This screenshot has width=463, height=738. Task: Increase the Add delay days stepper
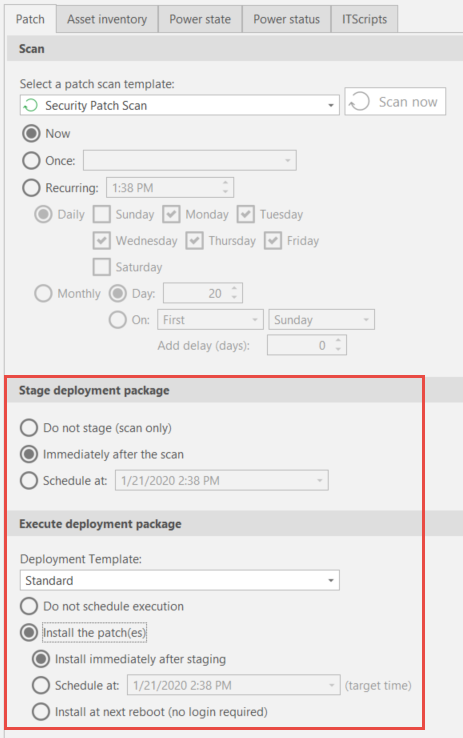pyautogui.click(x=338, y=341)
